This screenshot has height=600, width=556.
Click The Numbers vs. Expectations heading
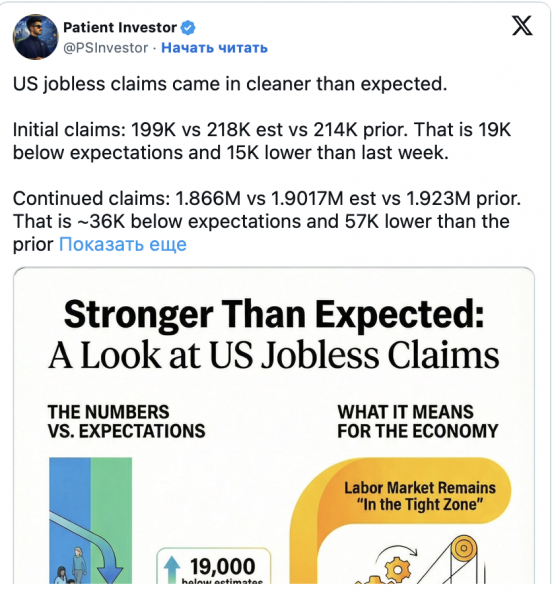126,422
